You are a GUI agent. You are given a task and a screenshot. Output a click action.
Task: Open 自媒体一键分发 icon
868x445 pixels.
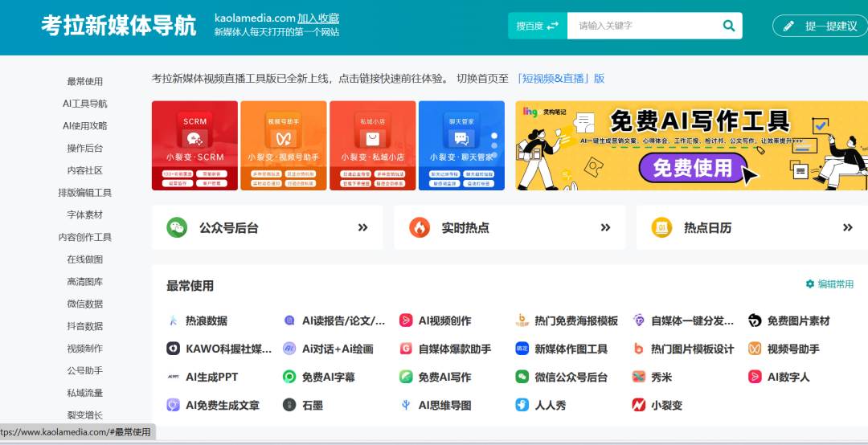[x=638, y=320]
